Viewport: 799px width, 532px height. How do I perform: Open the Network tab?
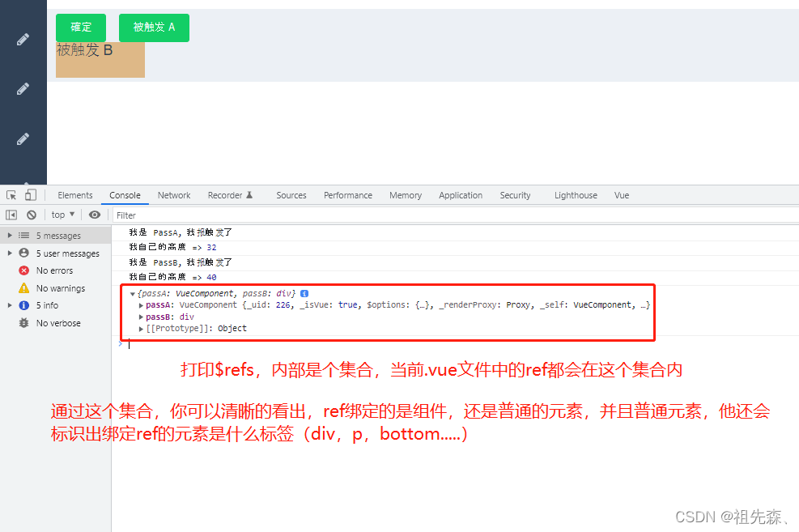[174, 195]
